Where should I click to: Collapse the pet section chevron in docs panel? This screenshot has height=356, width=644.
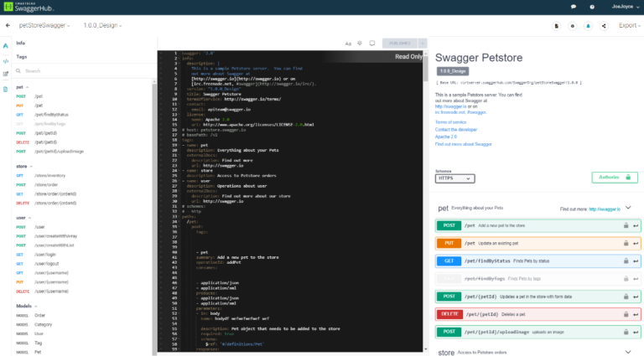pyautogui.click(x=628, y=207)
